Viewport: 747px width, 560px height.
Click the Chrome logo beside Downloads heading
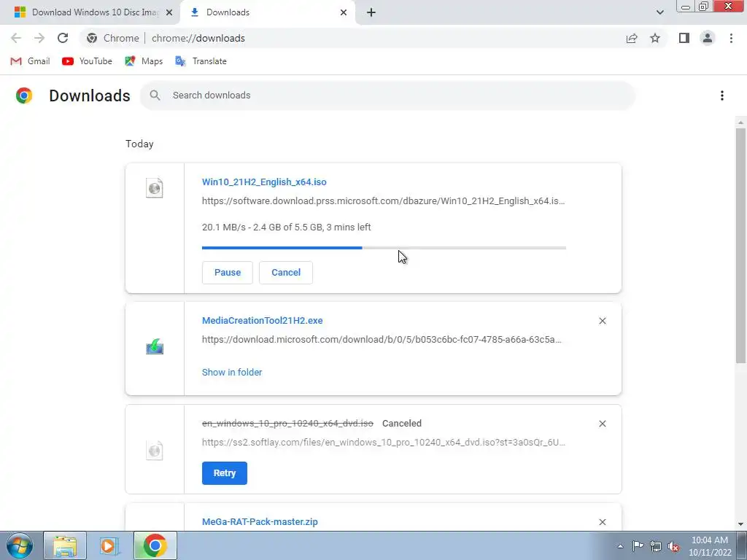click(x=24, y=96)
